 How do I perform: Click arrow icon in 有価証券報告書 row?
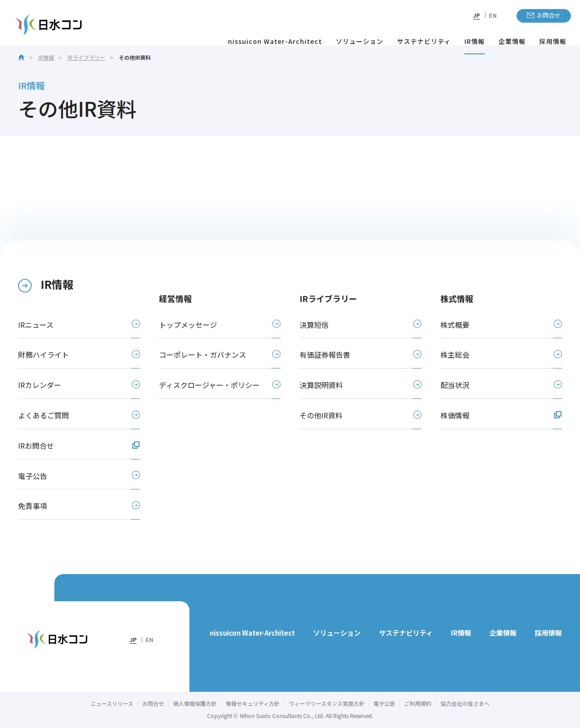(417, 354)
